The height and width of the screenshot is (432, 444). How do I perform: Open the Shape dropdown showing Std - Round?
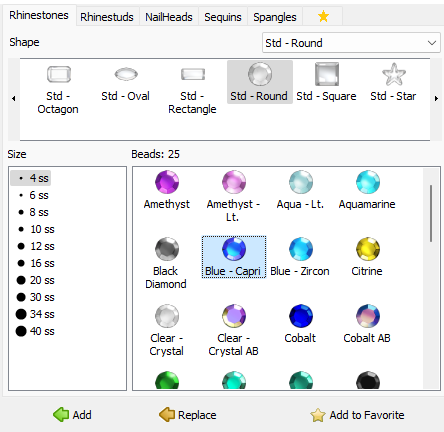click(x=351, y=43)
